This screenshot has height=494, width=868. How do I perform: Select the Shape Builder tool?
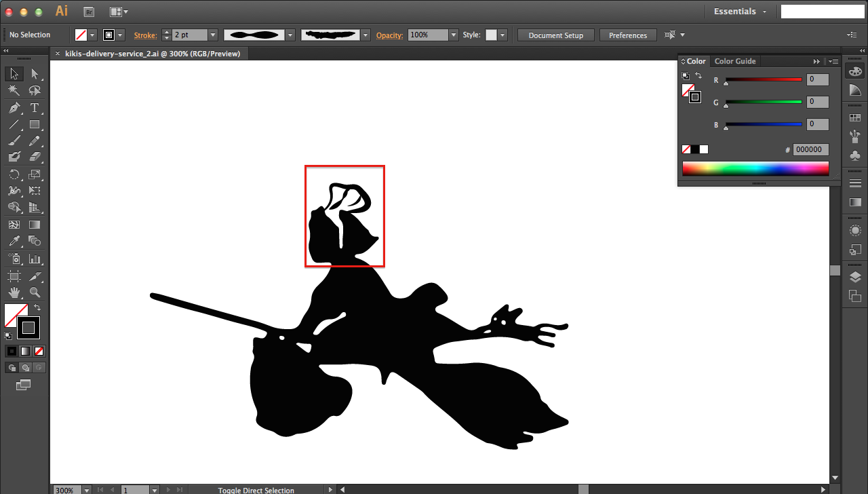(14, 207)
